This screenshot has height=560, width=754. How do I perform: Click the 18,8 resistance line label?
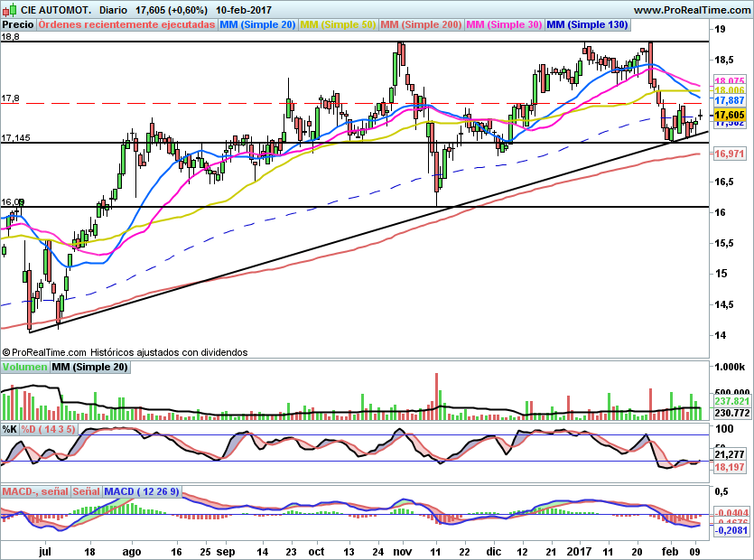[10, 36]
